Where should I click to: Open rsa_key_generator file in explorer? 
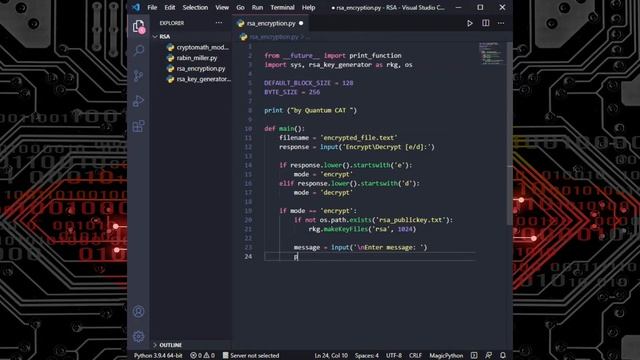(199, 79)
